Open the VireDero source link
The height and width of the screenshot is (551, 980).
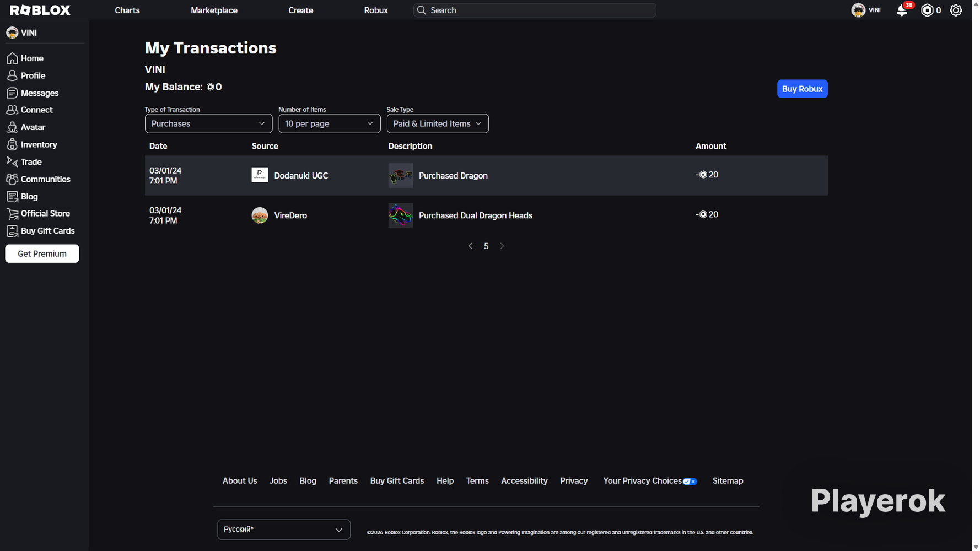(x=290, y=215)
